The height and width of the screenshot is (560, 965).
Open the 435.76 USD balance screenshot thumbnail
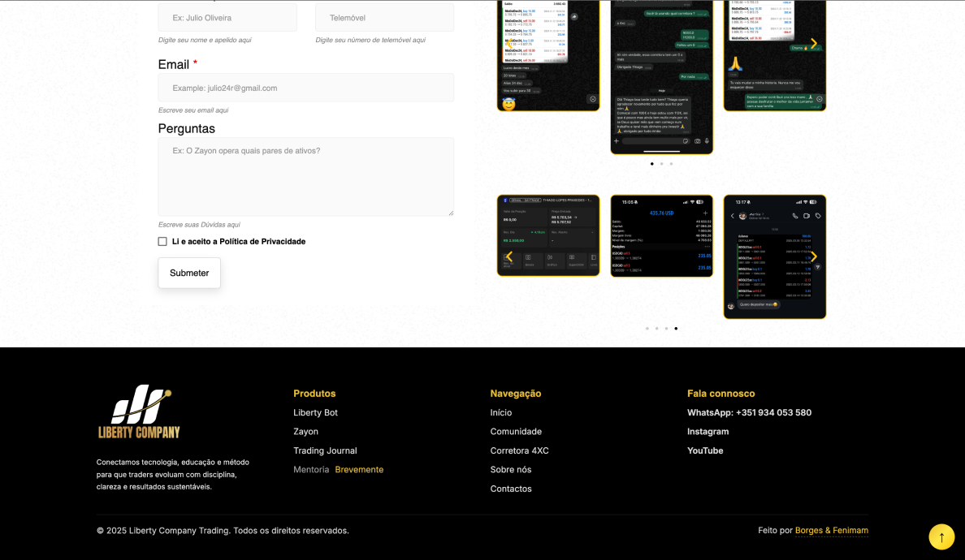click(x=661, y=236)
